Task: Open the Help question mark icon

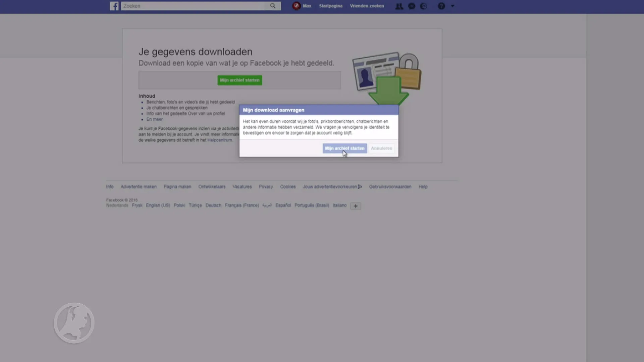Action: click(441, 6)
